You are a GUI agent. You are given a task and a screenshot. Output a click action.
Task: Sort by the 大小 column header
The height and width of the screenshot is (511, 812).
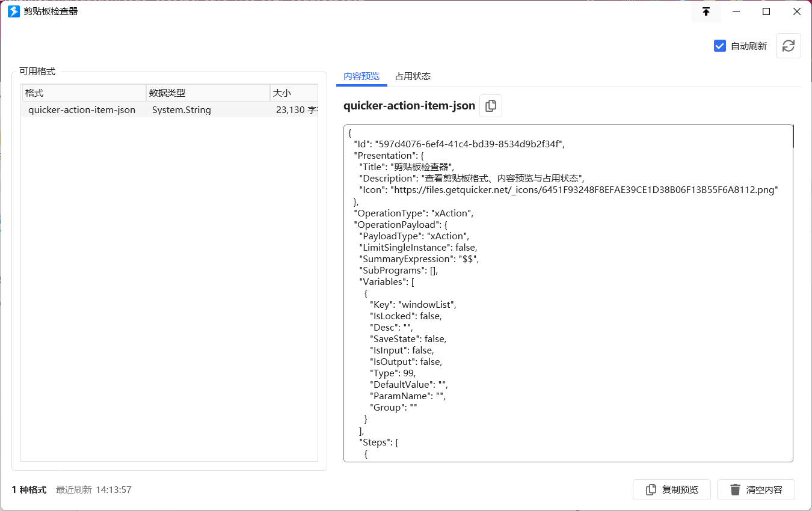294,93
